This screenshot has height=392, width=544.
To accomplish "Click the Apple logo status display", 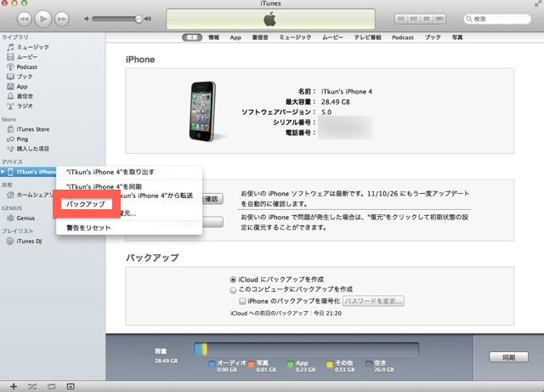I will (x=270, y=19).
